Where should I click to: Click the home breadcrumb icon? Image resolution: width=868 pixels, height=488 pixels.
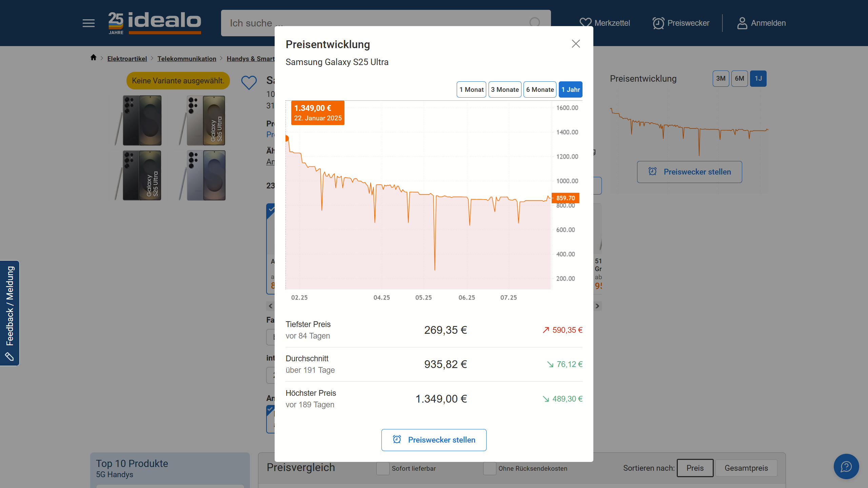coord(94,58)
